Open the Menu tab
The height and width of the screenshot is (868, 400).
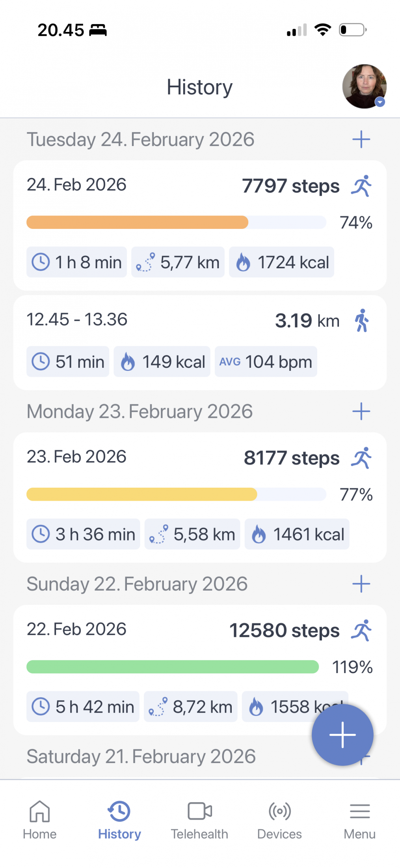pos(359,819)
